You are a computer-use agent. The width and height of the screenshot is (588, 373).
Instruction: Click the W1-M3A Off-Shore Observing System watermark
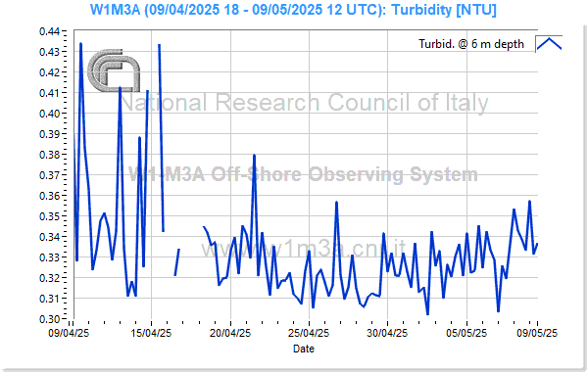(303, 174)
